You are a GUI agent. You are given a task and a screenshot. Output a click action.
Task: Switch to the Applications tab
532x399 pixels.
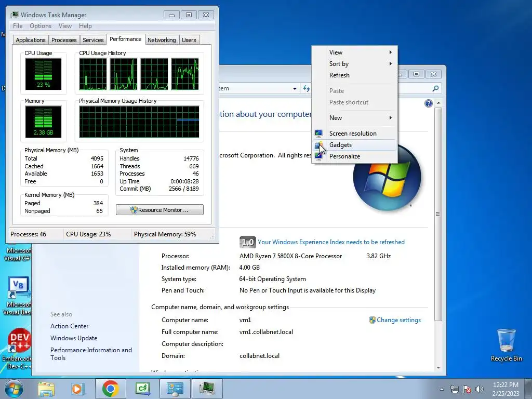[x=31, y=39]
